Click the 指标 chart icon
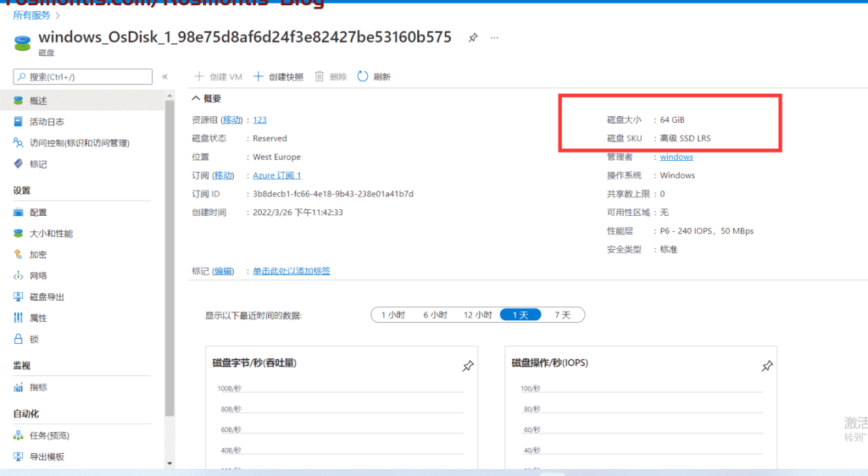Viewport: 868px width, 476px height. [19, 387]
